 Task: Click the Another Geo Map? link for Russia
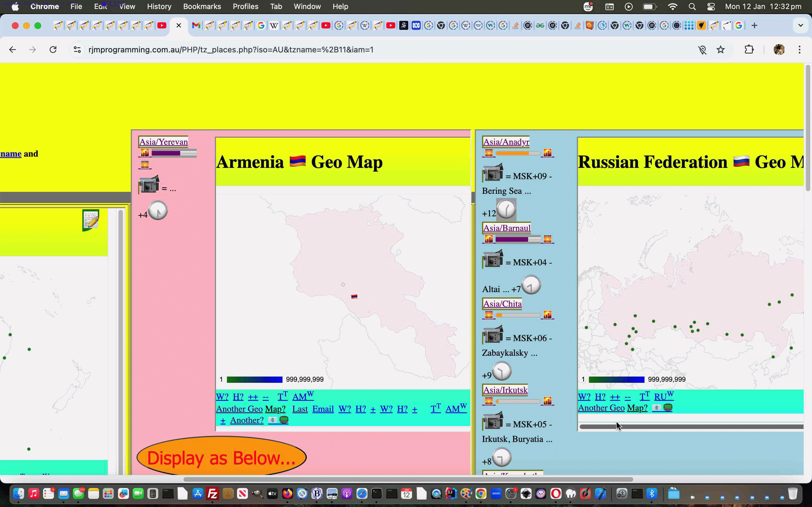613,407
